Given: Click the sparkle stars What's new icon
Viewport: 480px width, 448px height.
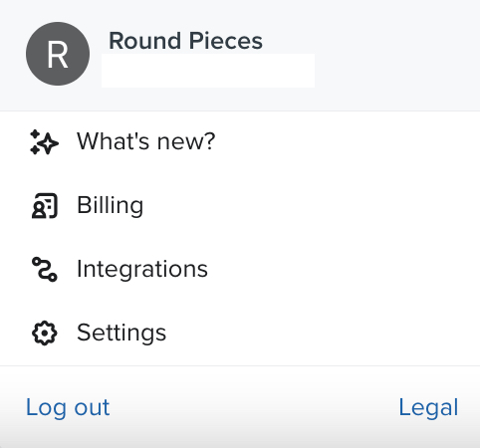Looking at the screenshot, I should click(x=44, y=142).
